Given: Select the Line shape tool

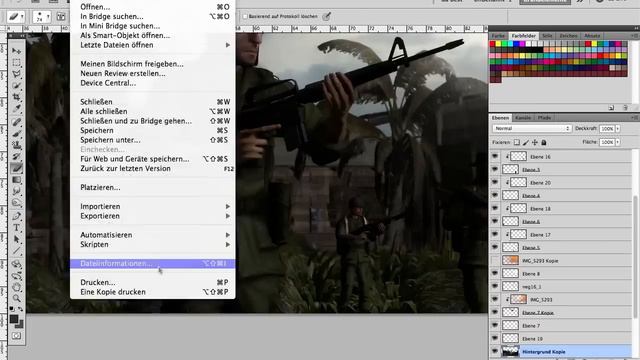Looking at the screenshot, I should point(16,251).
